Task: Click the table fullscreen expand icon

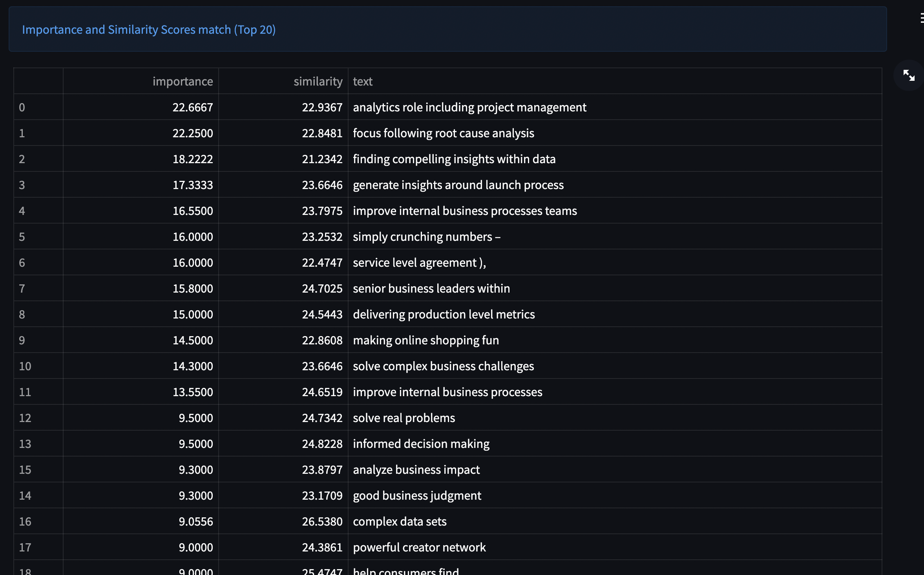Action: (908, 75)
